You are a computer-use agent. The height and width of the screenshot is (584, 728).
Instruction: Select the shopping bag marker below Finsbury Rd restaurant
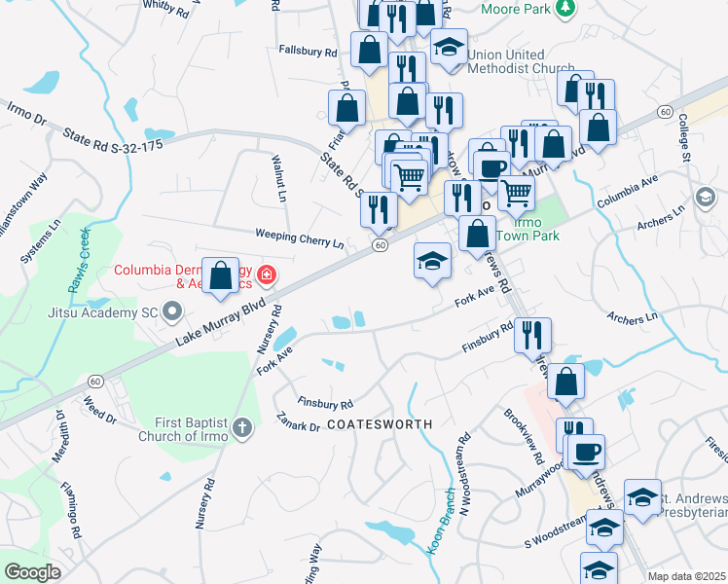click(565, 383)
